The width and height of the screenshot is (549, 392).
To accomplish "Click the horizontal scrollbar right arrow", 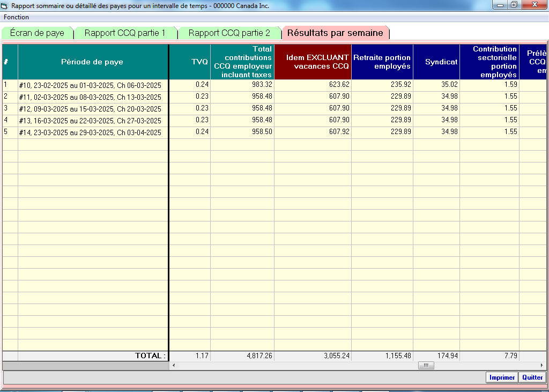I will 542,366.
